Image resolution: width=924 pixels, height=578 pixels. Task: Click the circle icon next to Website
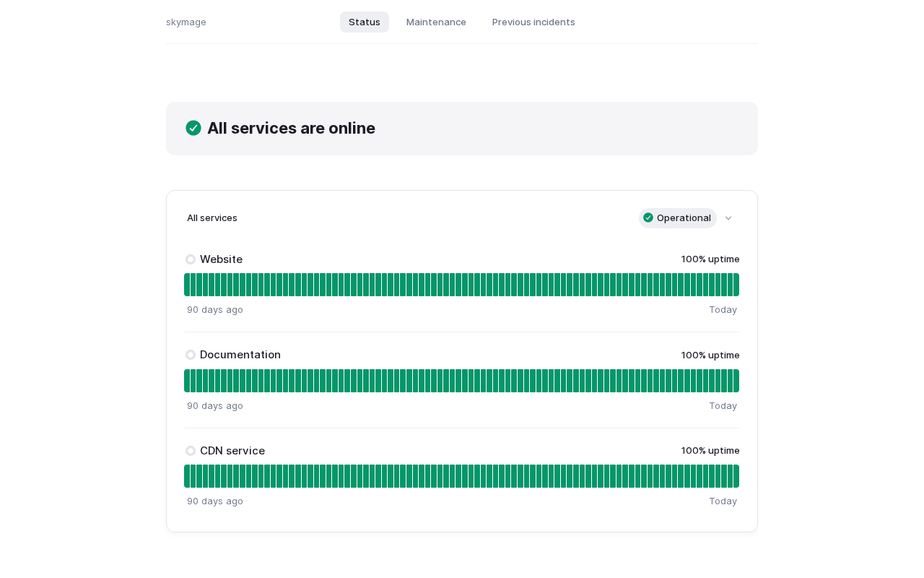tap(191, 259)
